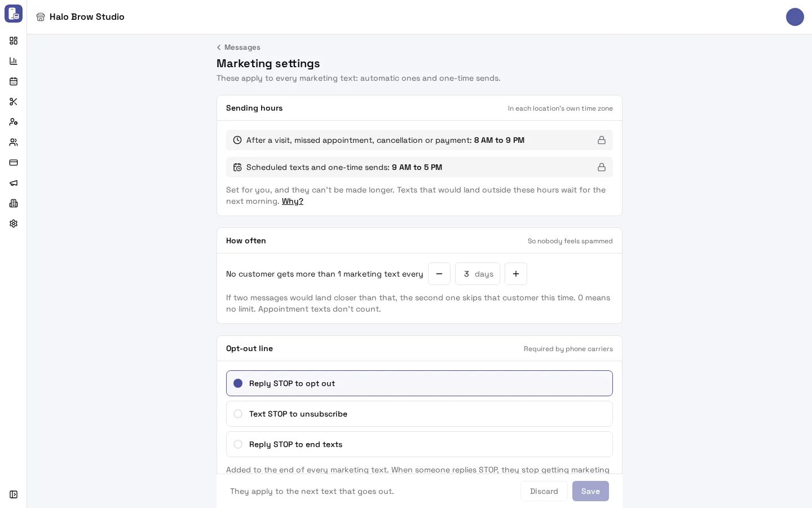This screenshot has width=812, height=508.
Task: Click the 'How often' section title
Action: pyautogui.click(x=246, y=240)
